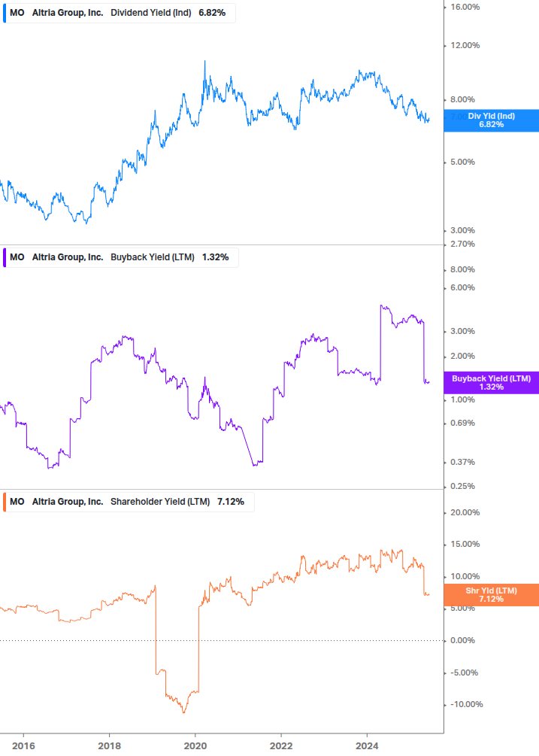Click the Buyback Yield (LTM) legend label
Screen dimensions: 539x756
point(152,257)
